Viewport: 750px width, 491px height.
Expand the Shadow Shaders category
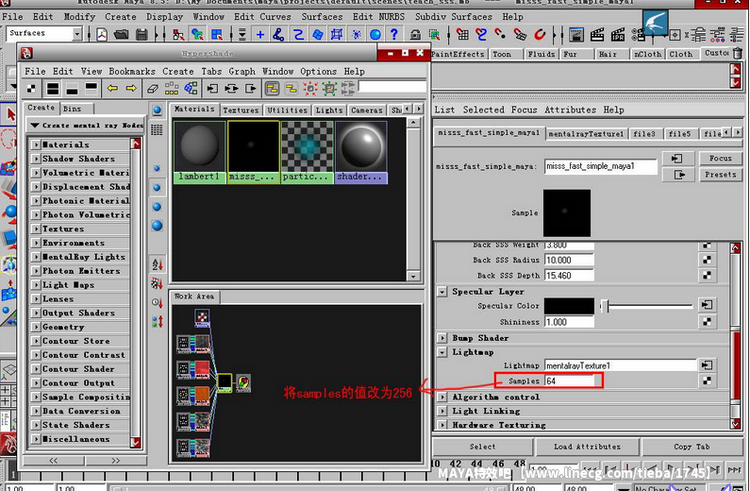(36, 159)
